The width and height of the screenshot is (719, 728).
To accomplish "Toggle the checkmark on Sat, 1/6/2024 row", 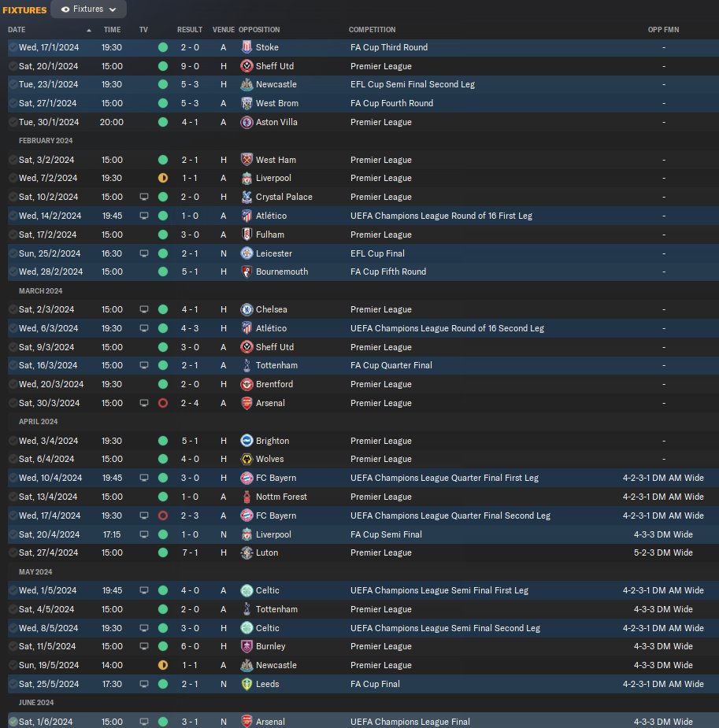I will 13,722.
